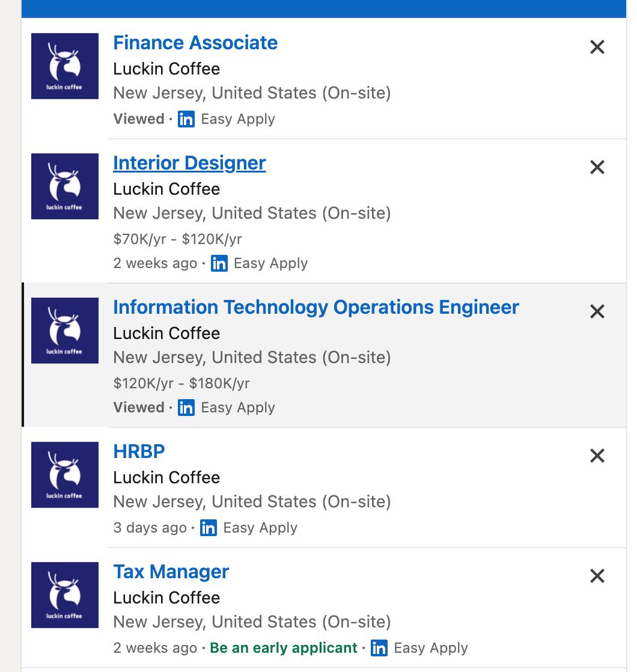Click Luckin Coffee logo beside IT Operations Engineer
The height and width of the screenshot is (672, 637).
(65, 331)
